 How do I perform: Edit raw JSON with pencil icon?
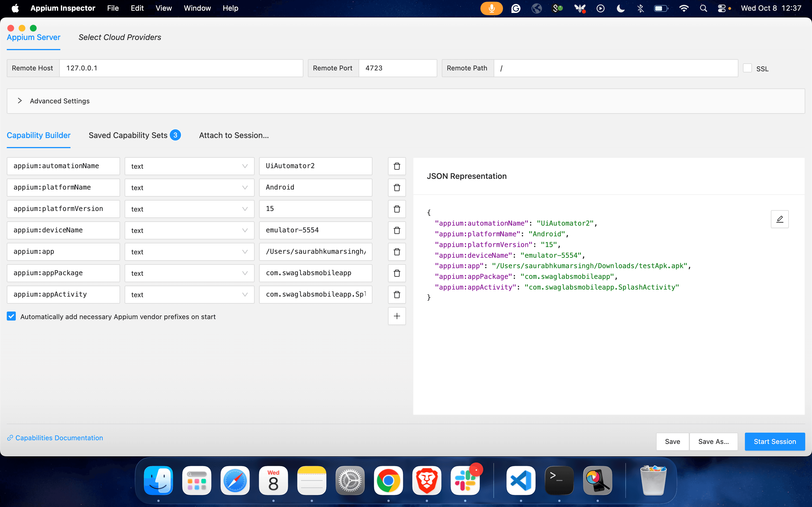(780, 219)
